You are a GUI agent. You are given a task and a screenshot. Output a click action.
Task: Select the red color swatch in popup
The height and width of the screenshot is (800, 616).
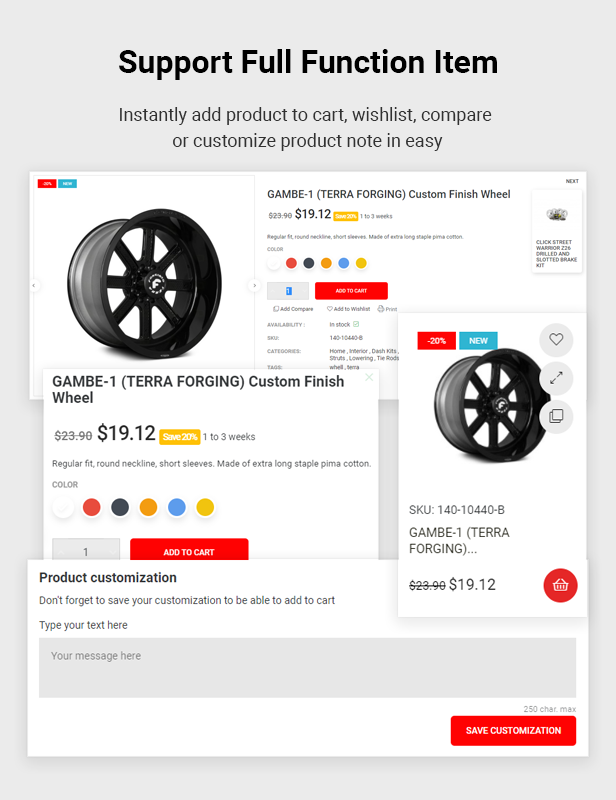pyautogui.click(x=92, y=508)
